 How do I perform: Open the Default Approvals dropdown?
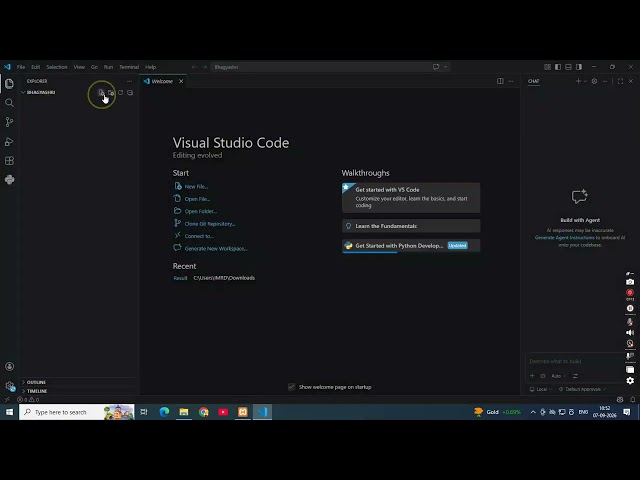[582, 389]
